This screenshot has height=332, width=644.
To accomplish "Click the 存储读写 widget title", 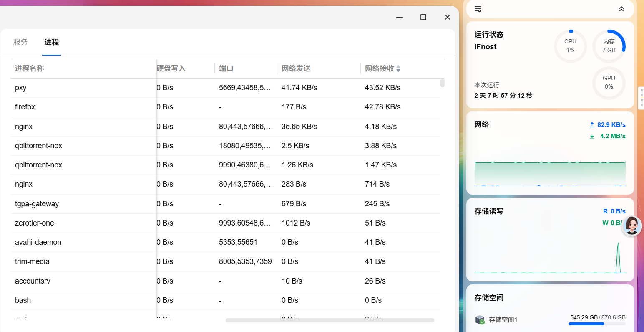I will click(x=489, y=211).
